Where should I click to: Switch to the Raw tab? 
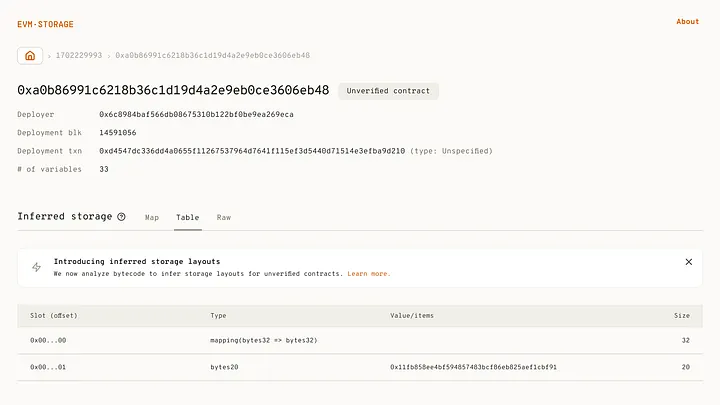[x=224, y=217]
